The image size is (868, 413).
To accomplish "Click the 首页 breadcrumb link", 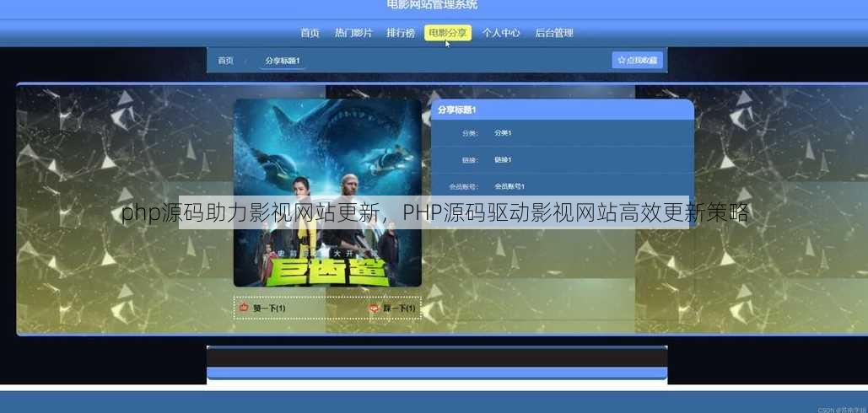I will pos(225,61).
